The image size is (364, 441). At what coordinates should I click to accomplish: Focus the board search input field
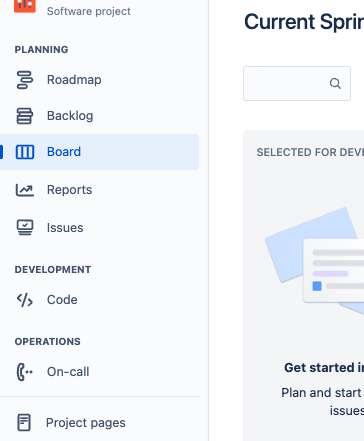point(297,83)
